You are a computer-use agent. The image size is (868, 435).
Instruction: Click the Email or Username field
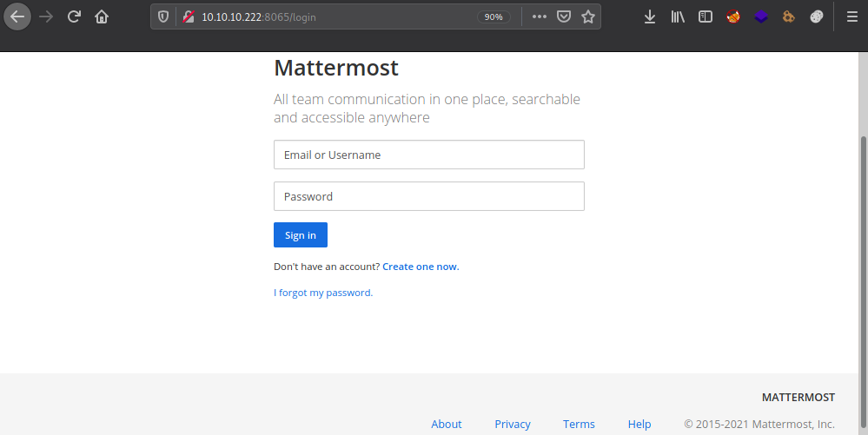tap(429, 155)
